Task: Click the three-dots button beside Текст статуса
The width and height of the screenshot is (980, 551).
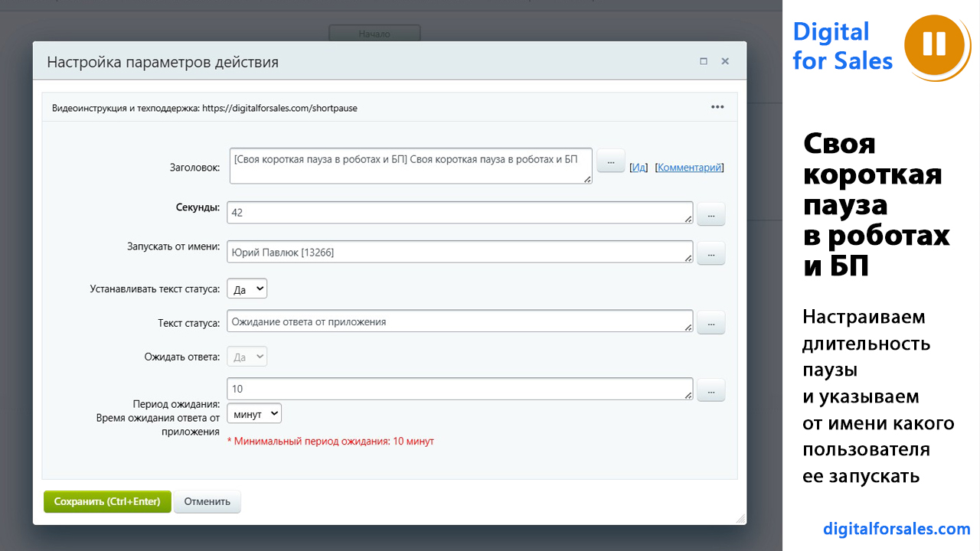Action: click(710, 324)
